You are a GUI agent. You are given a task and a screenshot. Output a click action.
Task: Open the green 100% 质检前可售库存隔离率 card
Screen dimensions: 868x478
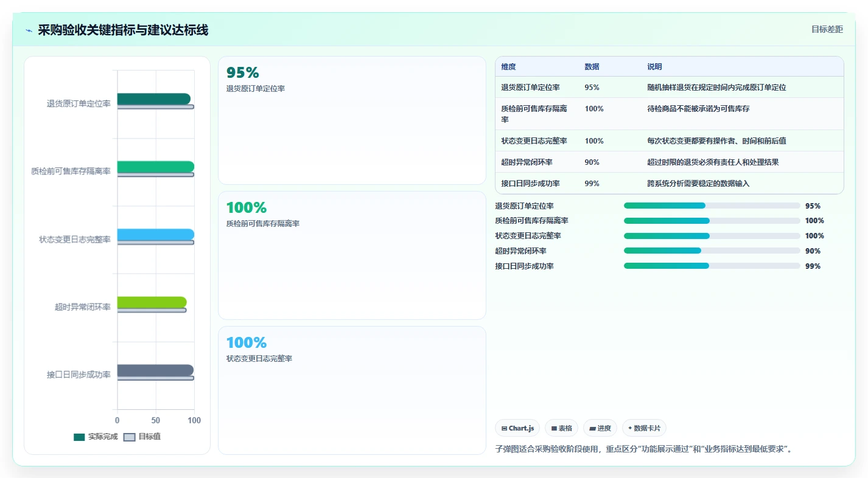(x=352, y=255)
